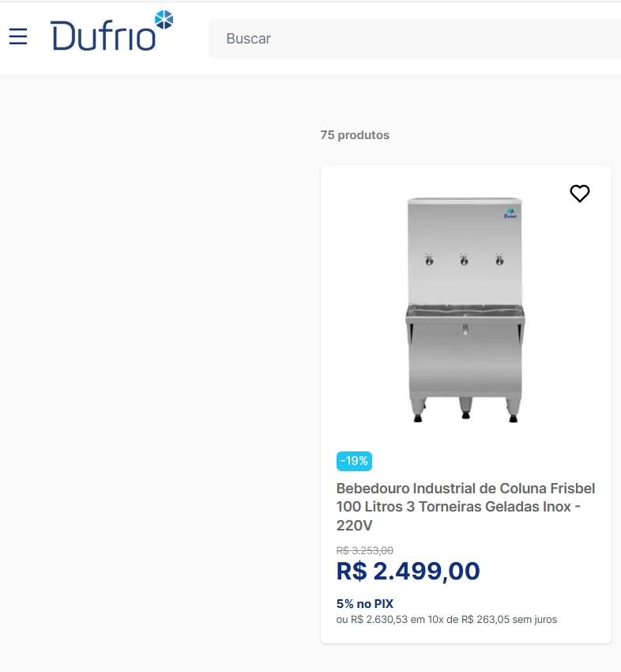Viewport: 621px width, 672px height.
Task: Click the right tap on the water cooler image
Action: pos(499,259)
